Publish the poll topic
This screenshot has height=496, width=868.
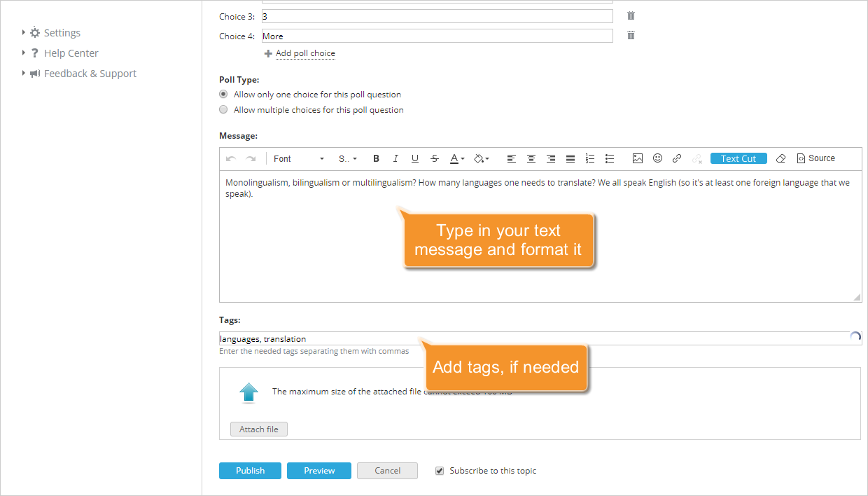(250, 470)
